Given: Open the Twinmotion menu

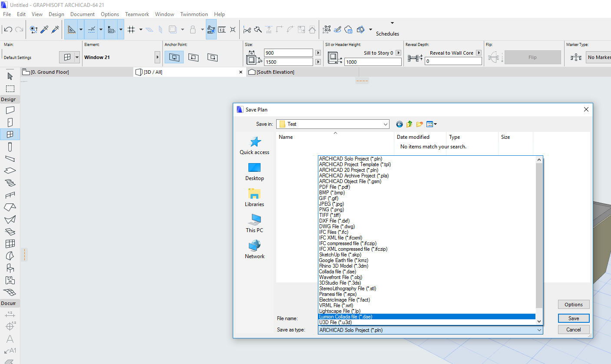Looking at the screenshot, I should coord(194,14).
